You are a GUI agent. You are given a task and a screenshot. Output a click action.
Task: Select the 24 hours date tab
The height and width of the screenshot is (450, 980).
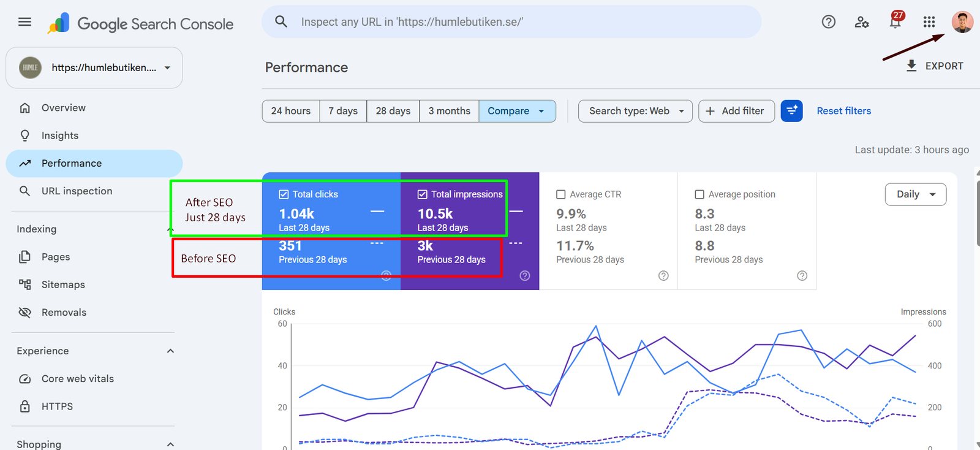click(x=291, y=111)
